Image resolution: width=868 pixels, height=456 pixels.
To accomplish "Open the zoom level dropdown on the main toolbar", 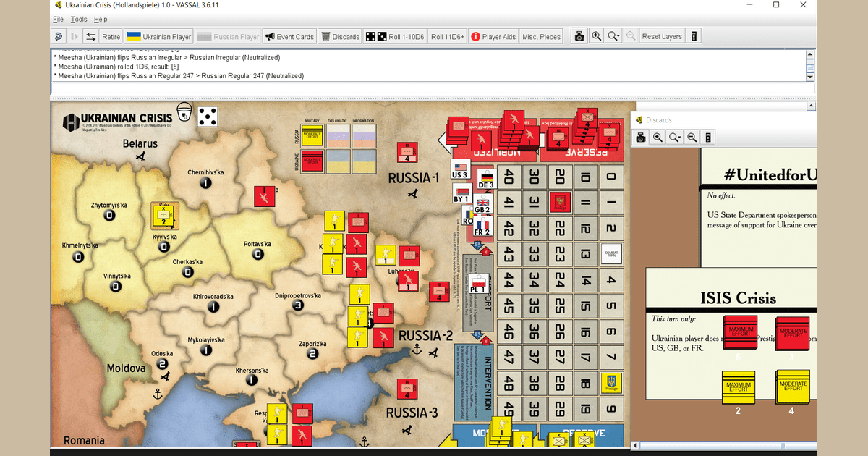I will tap(612, 35).
